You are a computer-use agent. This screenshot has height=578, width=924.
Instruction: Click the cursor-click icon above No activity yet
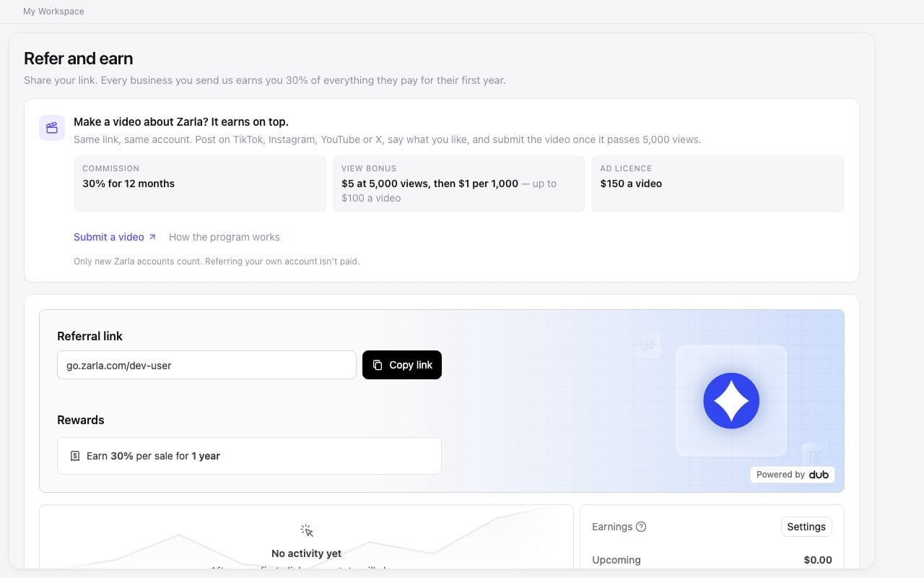pyautogui.click(x=307, y=531)
